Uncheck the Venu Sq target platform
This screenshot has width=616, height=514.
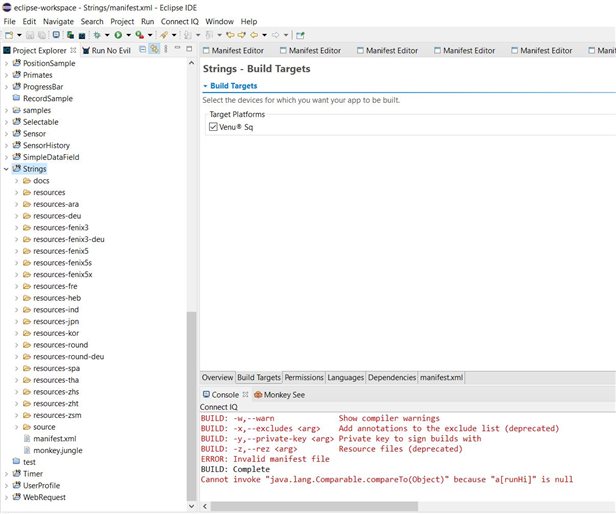coord(214,127)
